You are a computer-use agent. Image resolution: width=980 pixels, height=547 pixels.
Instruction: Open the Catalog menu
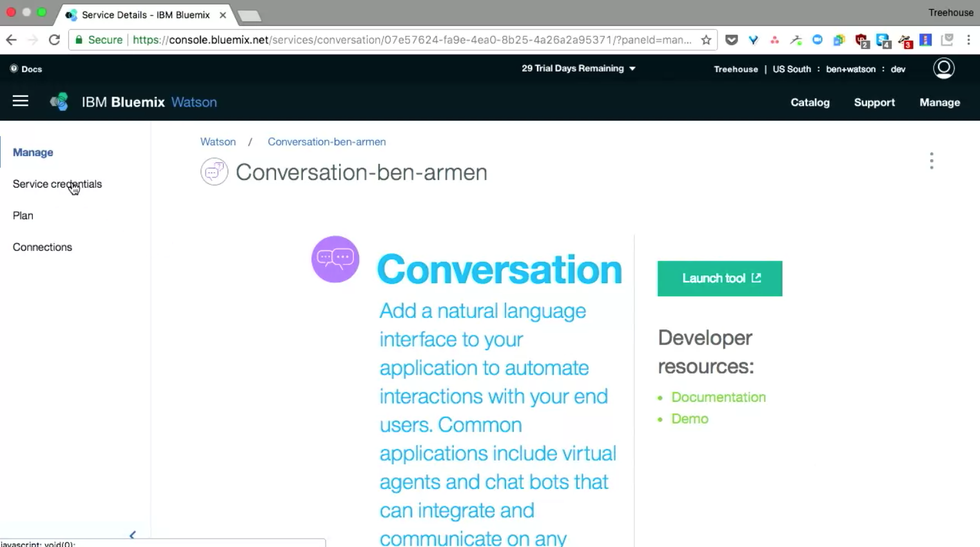[810, 103]
